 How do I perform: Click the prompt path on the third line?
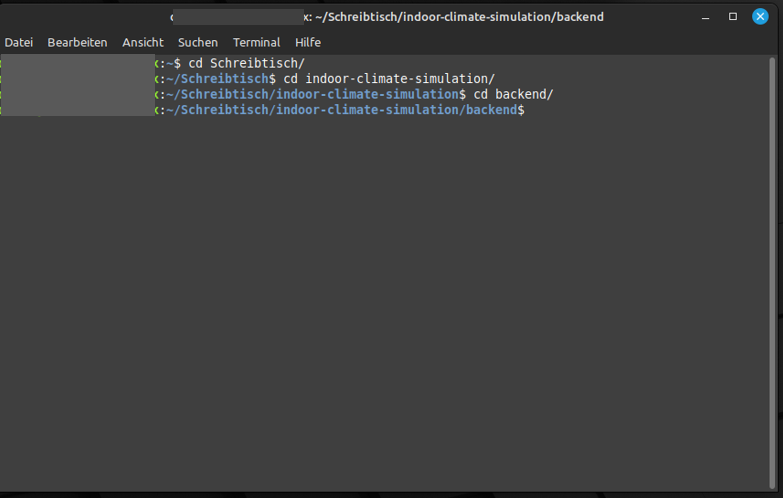[x=312, y=94]
